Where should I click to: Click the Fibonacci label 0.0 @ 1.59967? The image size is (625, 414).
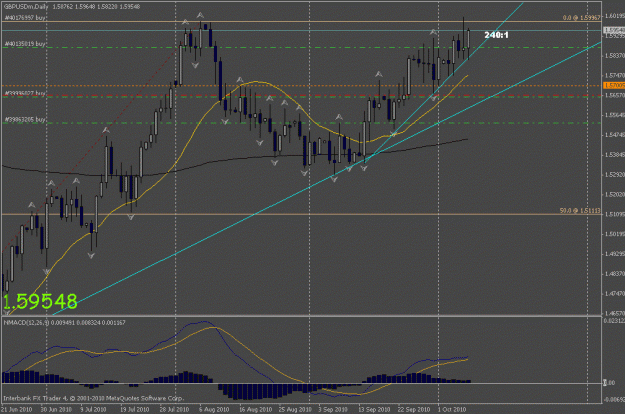pyautogui.click(x=581, y=18)
